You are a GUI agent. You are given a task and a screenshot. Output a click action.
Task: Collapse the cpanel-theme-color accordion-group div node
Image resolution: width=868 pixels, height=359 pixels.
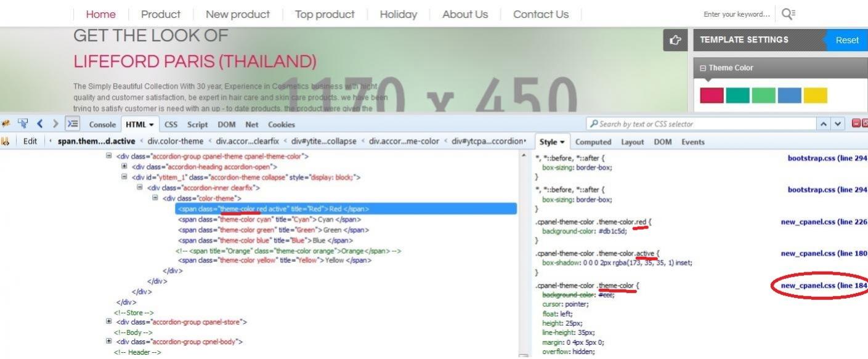(x=110, y=156)
